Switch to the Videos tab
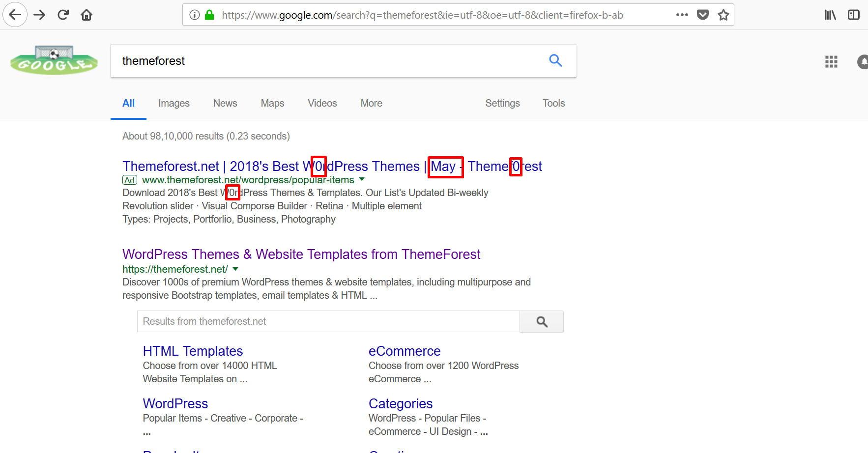 tap(322, 103)
